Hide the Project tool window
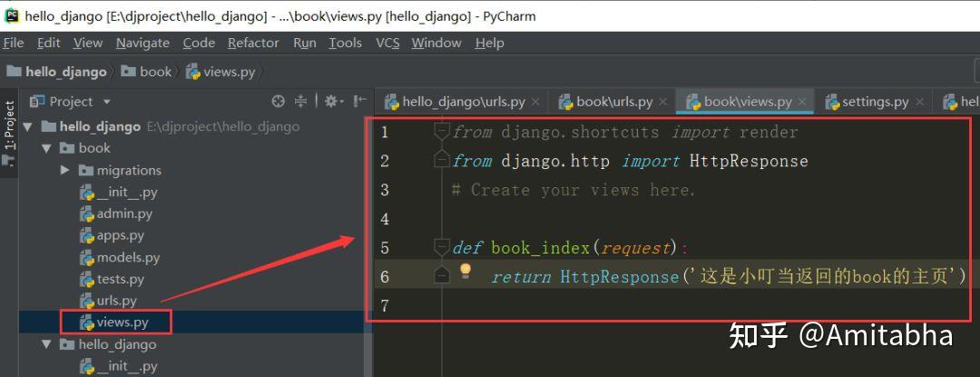The image size is (980, 377). coord(360,101)
